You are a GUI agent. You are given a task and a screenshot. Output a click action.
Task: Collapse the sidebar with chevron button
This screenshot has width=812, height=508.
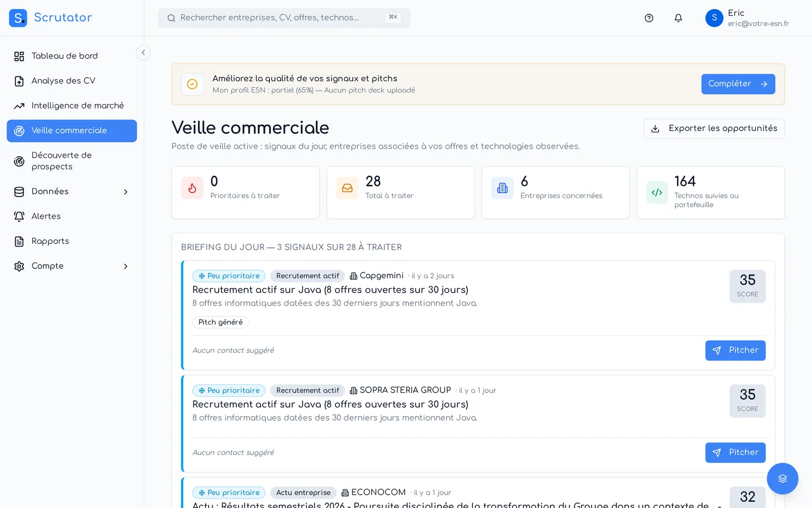(x=143, y=52)
